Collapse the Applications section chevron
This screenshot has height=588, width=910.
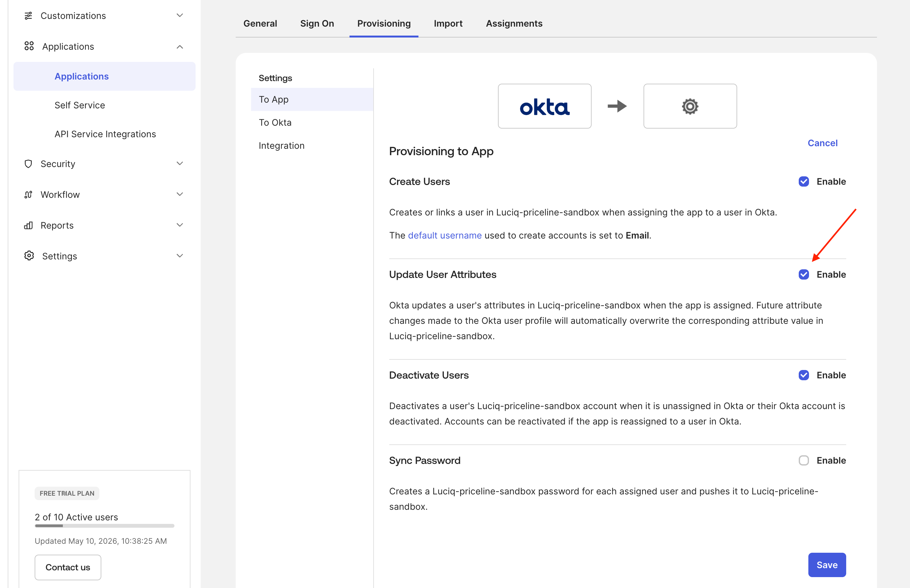point(180,46)
